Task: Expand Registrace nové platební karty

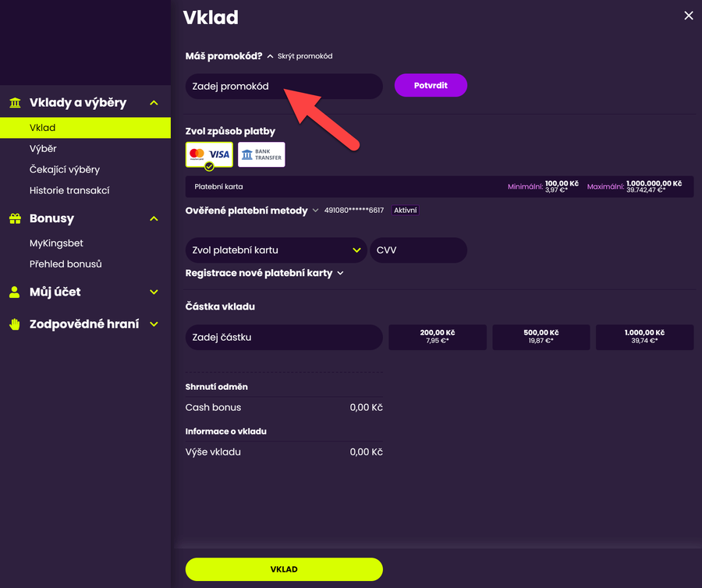Action: [x=264, y=272]
